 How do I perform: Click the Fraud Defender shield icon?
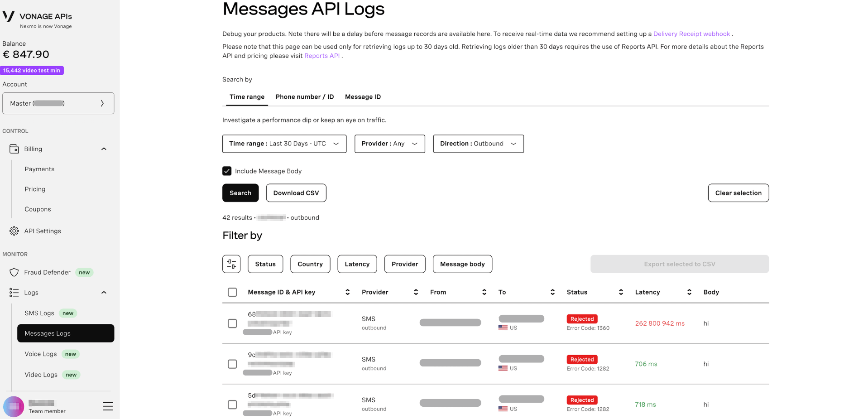pyautogui.click(x=14, y=272)
